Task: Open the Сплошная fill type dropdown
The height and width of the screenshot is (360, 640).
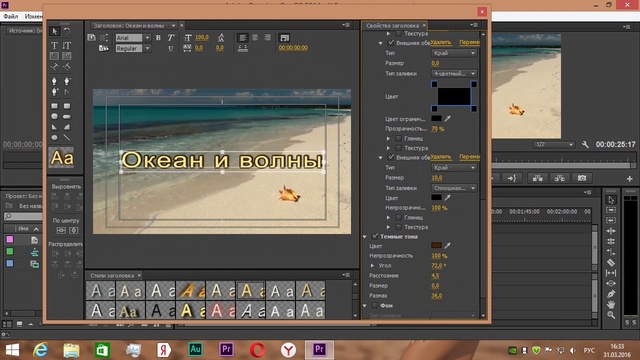Action: coord(454,188)
